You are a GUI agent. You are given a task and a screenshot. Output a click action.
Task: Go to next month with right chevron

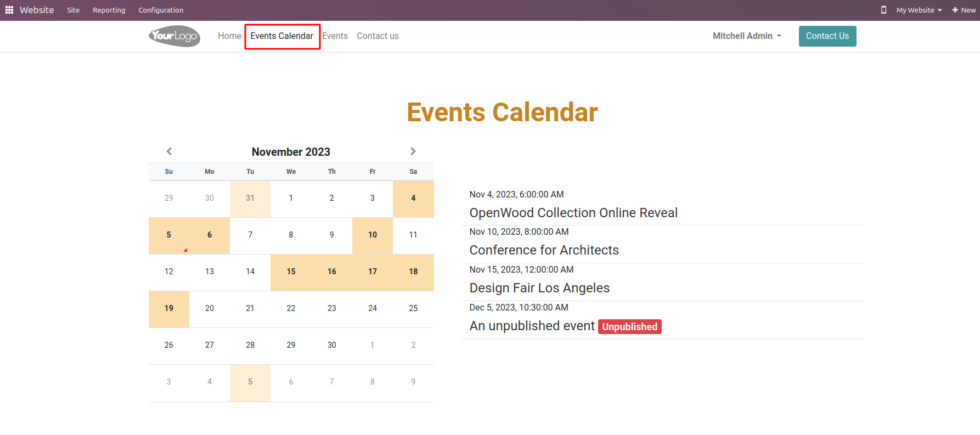pyautogui.click(x=413, y=151)
